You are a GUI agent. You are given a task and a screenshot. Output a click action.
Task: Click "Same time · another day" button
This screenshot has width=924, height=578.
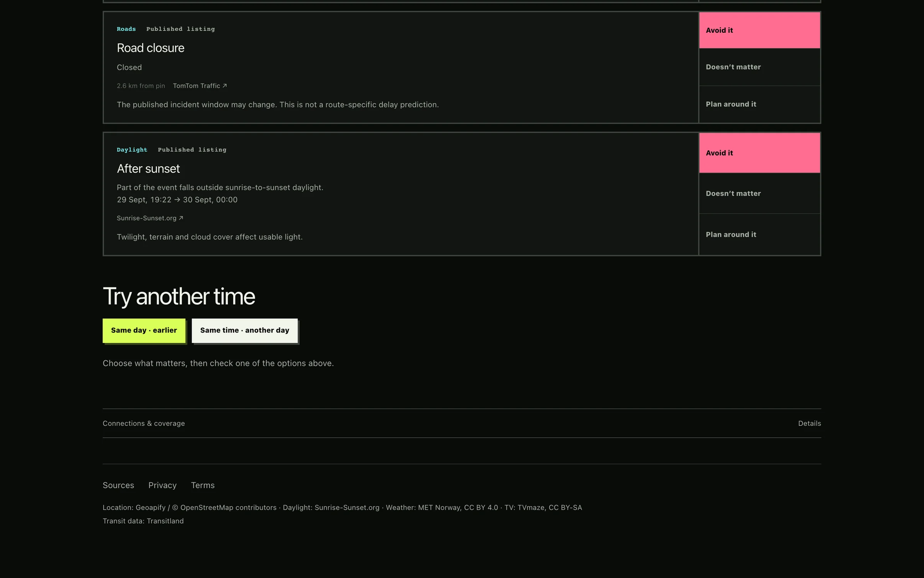point(244,331)
